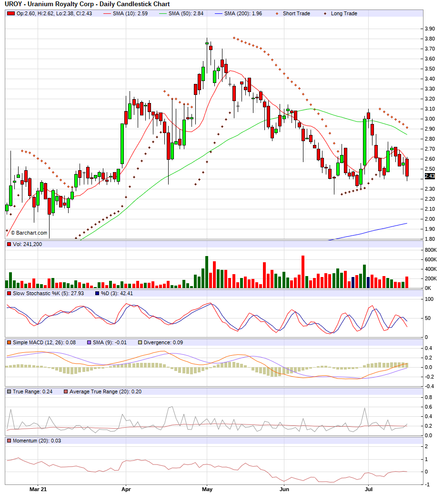Click the highlighted 2.43 price label
The image size is (443, 504).
click(430, 176)
